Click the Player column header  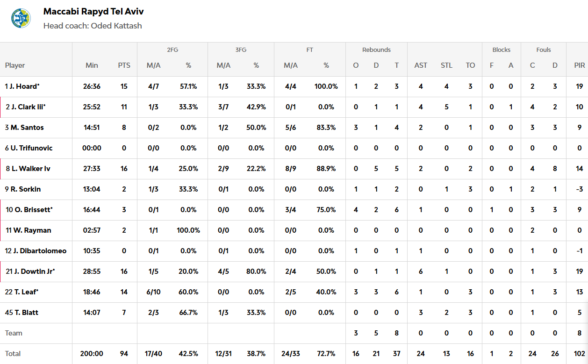[15, 65]
